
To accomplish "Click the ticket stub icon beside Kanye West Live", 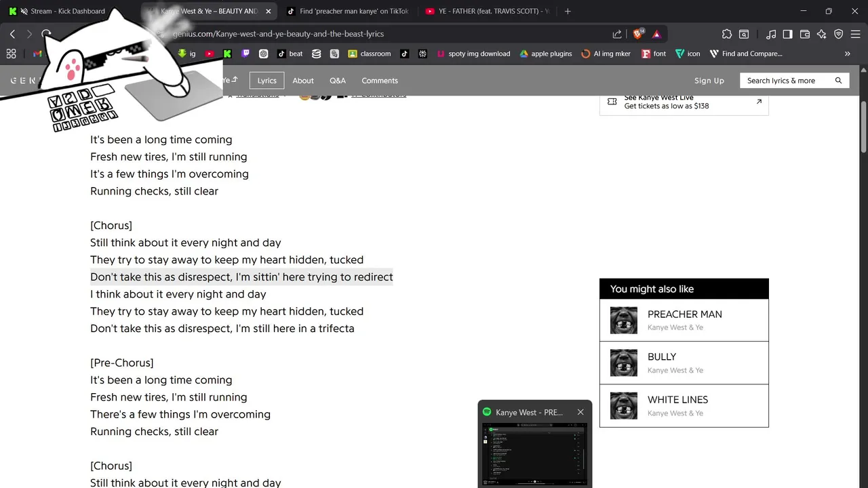I will pyautogui.click(x=612, y=102).
